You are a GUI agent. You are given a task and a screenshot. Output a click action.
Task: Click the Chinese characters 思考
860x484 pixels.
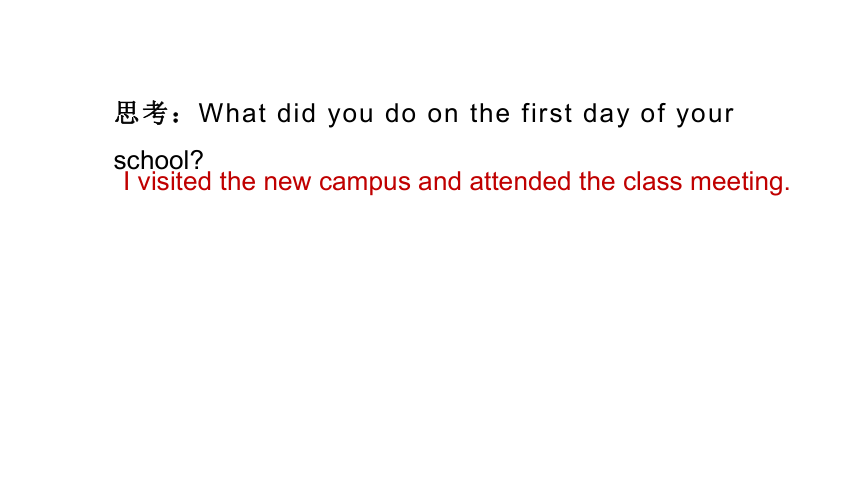pyautogui.click(x=141, y=113)
